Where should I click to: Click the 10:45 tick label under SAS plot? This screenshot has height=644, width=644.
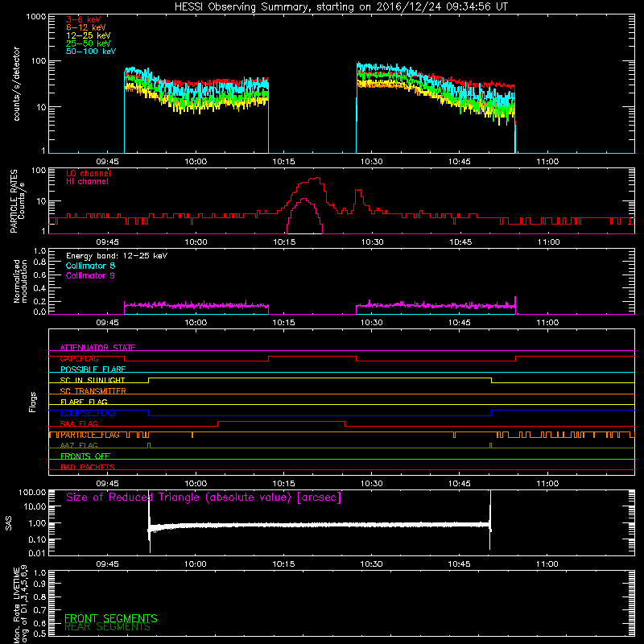click(459, 564)
